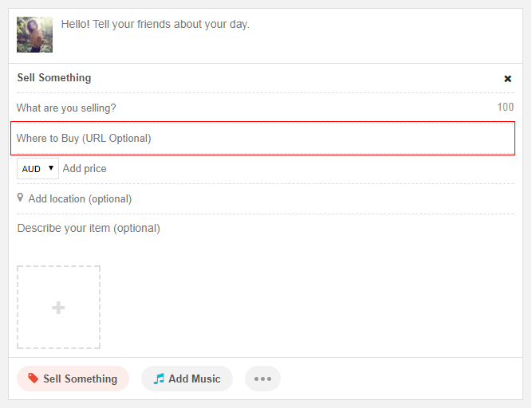Viewport: 532px width, 408px height.
Task: Focus the 'What are you selling?' field
Action: point(239,108)
